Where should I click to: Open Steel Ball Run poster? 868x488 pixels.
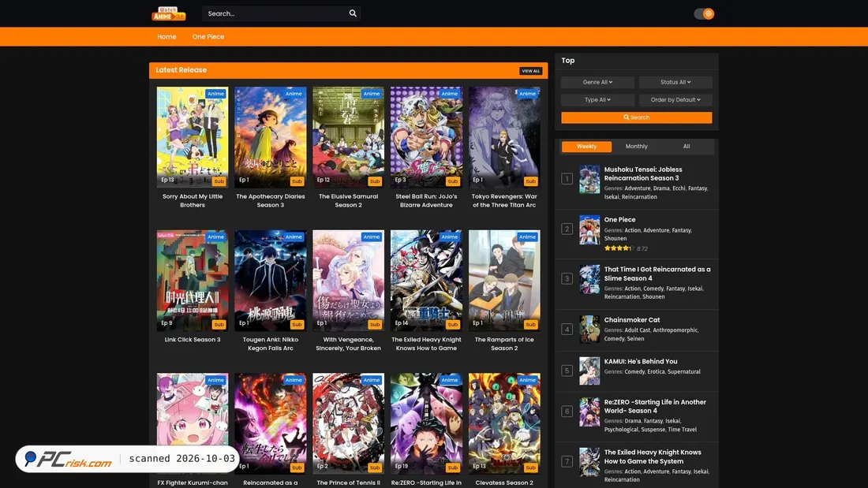coord(426,137)
